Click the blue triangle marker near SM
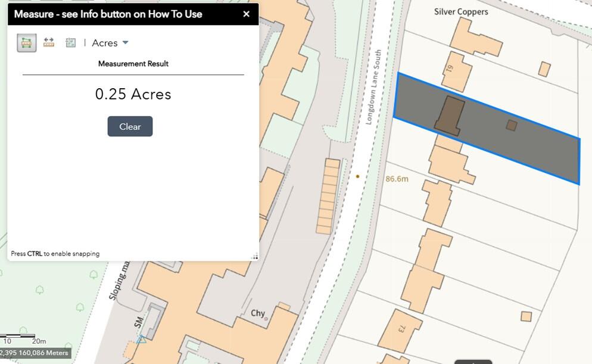592x364 pixels. tap(141, 340)
